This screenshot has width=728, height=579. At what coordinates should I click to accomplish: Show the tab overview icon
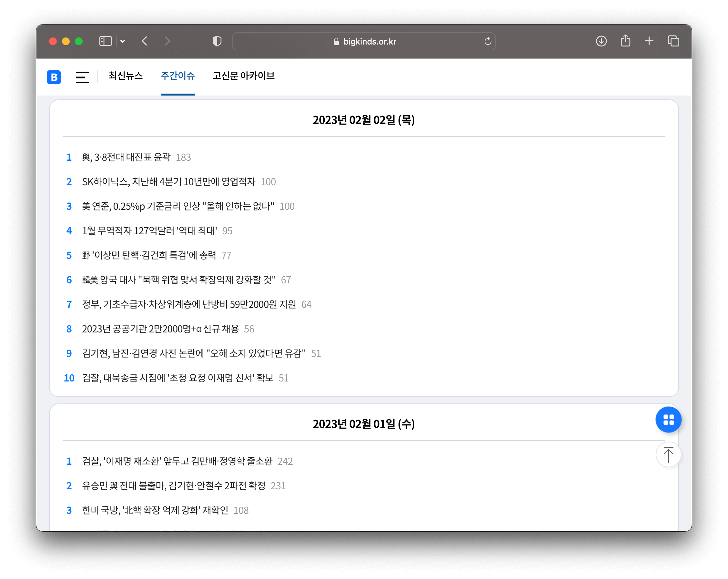[x=673, y=41]
